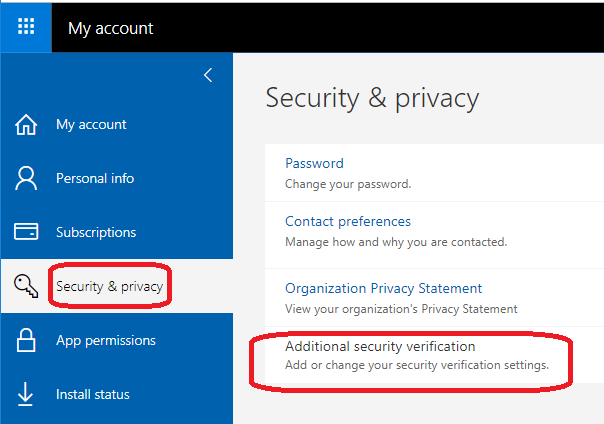View the Organization Privacy Statement link
604x424 pixels.
coord(384,288)
